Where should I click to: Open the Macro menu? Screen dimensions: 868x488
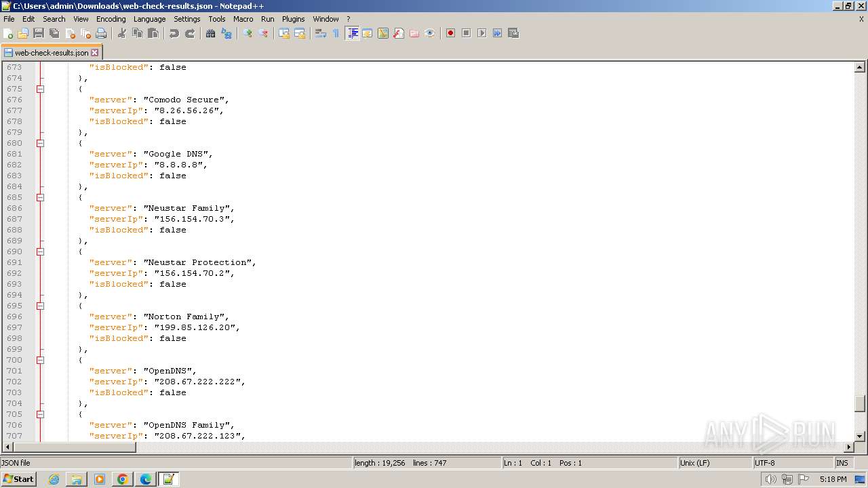tap(243, 19)
